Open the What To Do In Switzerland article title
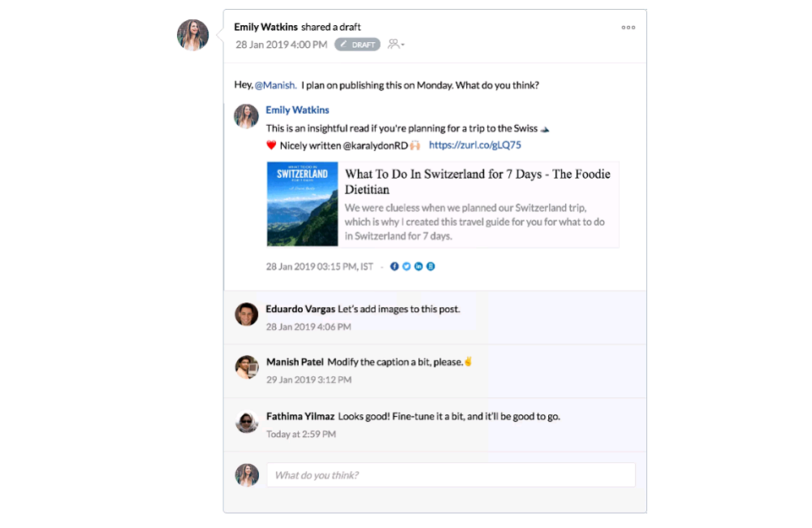This screenshot has height=528, width=812. [477, 181]
